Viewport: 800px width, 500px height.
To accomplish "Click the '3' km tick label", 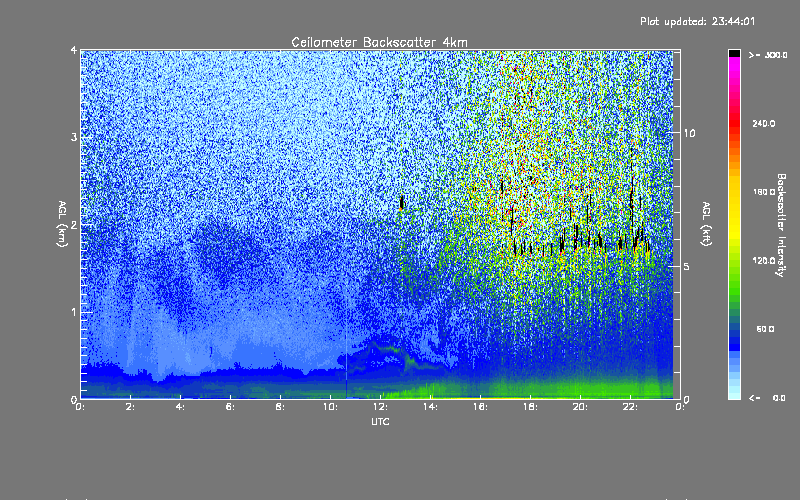I will [74, 137].
